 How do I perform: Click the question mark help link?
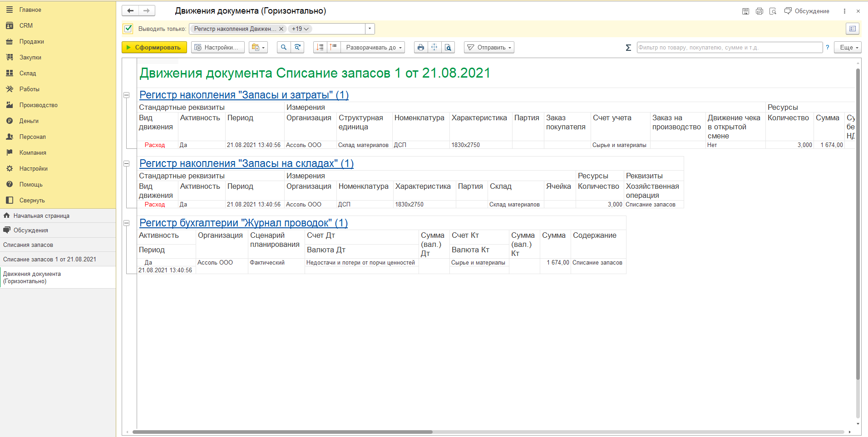point(828,47)
